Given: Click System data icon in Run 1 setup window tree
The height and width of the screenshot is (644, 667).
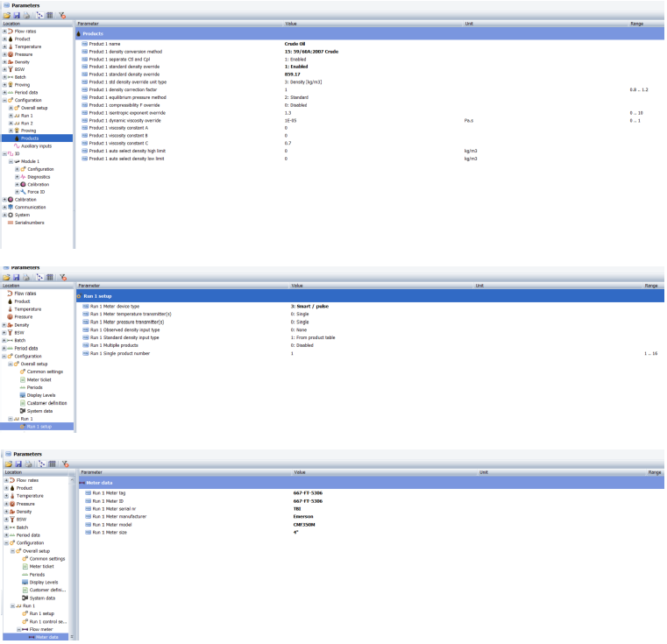Looking at the screenshot, I should (23, 411).
